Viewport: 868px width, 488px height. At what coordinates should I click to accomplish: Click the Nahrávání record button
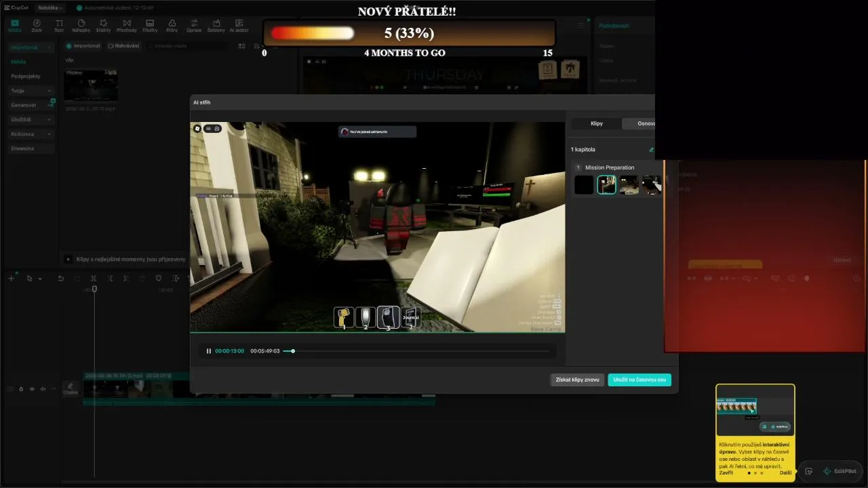tap(123, 46)
